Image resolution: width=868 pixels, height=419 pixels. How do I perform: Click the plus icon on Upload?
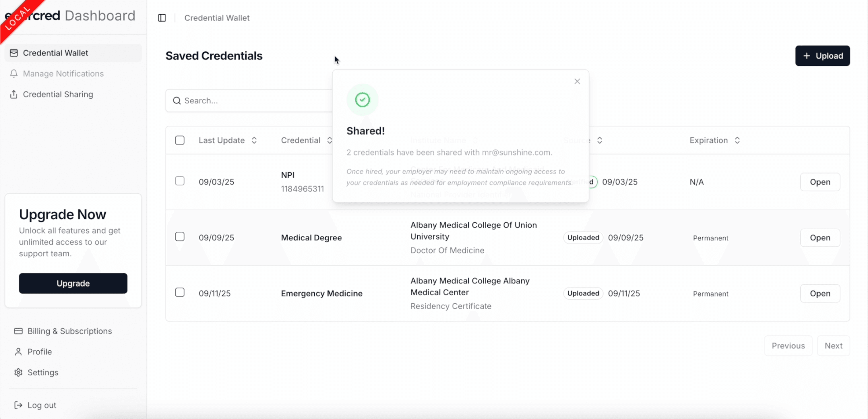point(807,56)
